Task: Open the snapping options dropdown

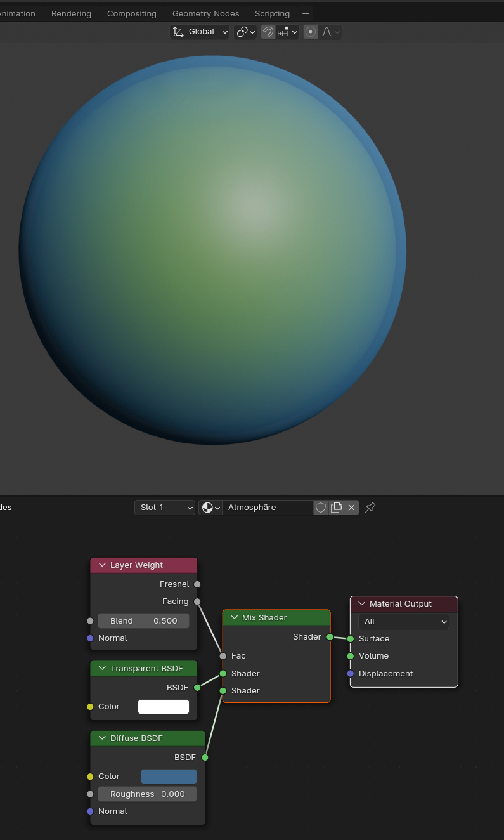Action: pos(287,32)
